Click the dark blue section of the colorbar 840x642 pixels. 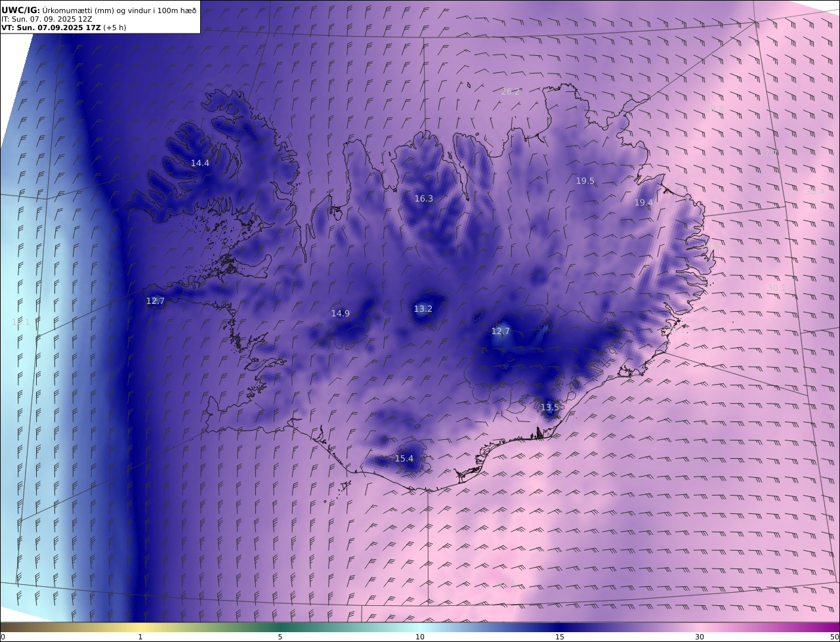pyautogui.click(x=561, y=627)
